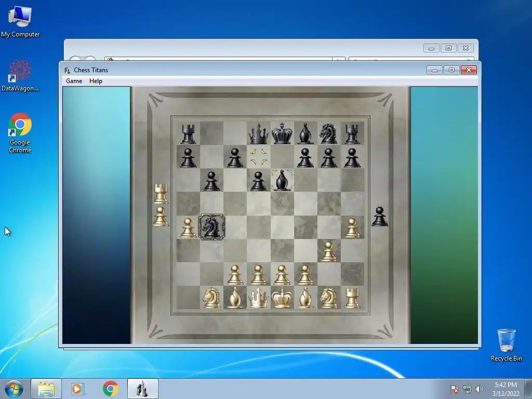Click the white pawn on c2
The width and height of the screenshot is (532, 399).
point(235,274)
